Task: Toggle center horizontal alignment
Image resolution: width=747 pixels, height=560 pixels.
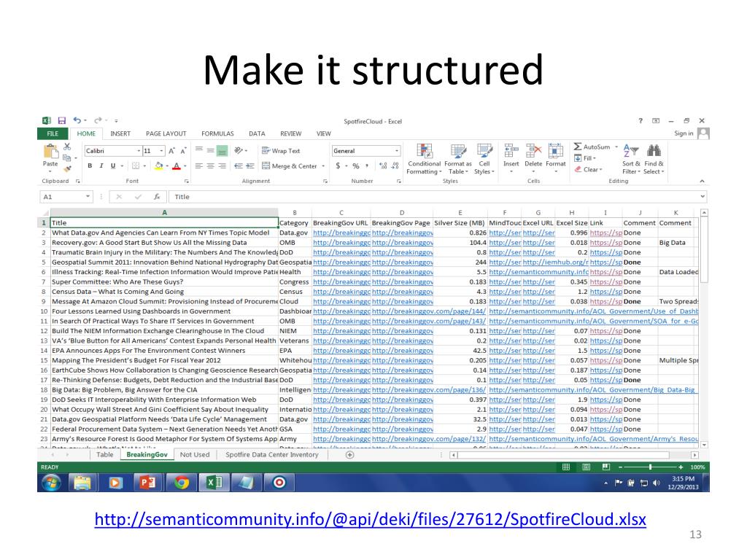Action: (x=211, y=166)
